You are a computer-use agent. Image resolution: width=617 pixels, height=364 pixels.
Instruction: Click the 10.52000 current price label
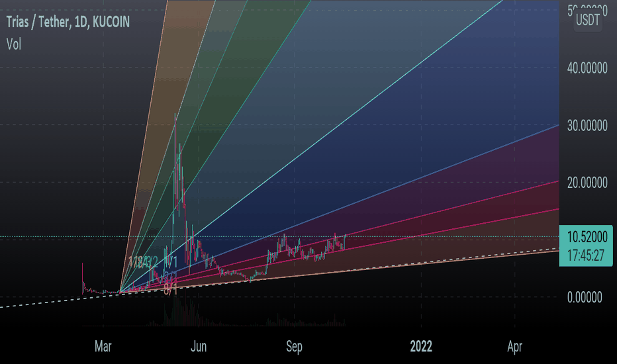tap(587, 237)
